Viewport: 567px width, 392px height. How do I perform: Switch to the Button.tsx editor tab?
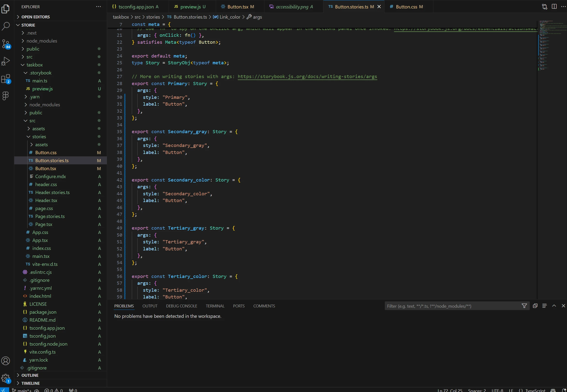[x=240, y=7]
